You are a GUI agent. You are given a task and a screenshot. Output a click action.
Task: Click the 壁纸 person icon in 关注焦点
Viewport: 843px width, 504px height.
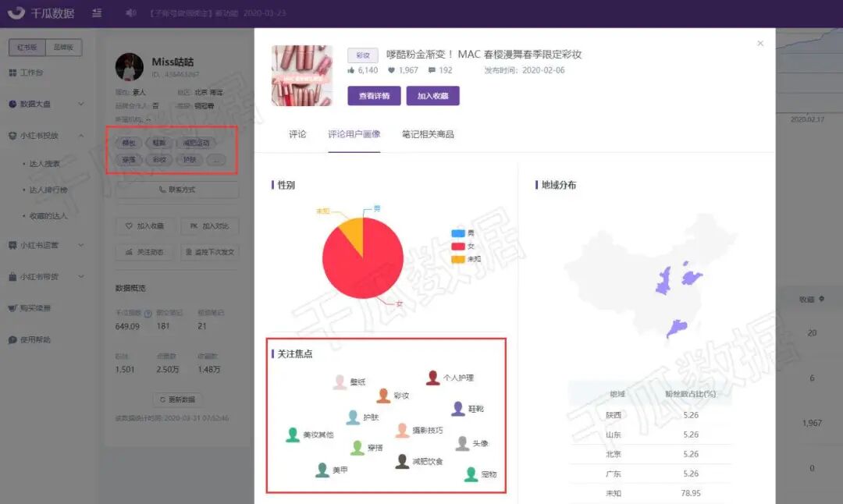pos(340,382)
